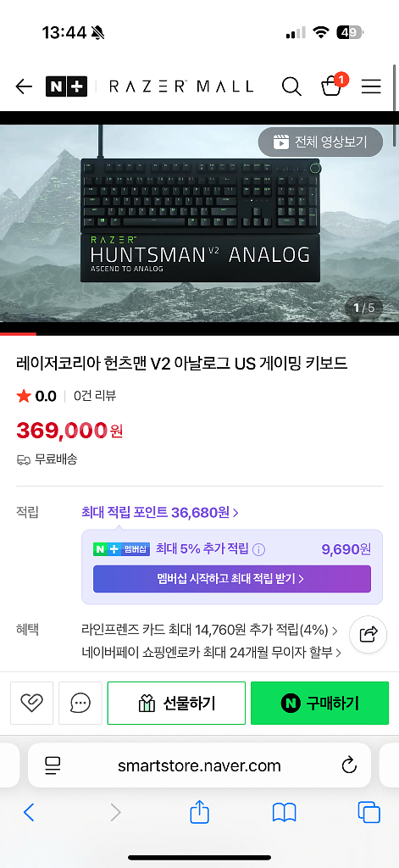Image resolution: width=399 pixels, height=868 pixels.
Task: Tap the smartstore.naver.com address field
Action: click(x=199, y=765)
